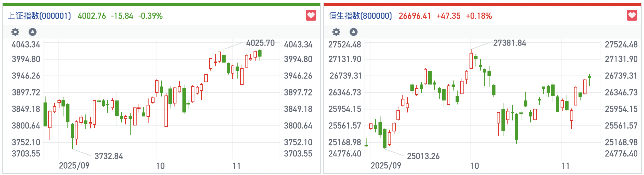644x175 pixels.
Task: Click the 3732.84 low price label
Action: pos(109,156)
